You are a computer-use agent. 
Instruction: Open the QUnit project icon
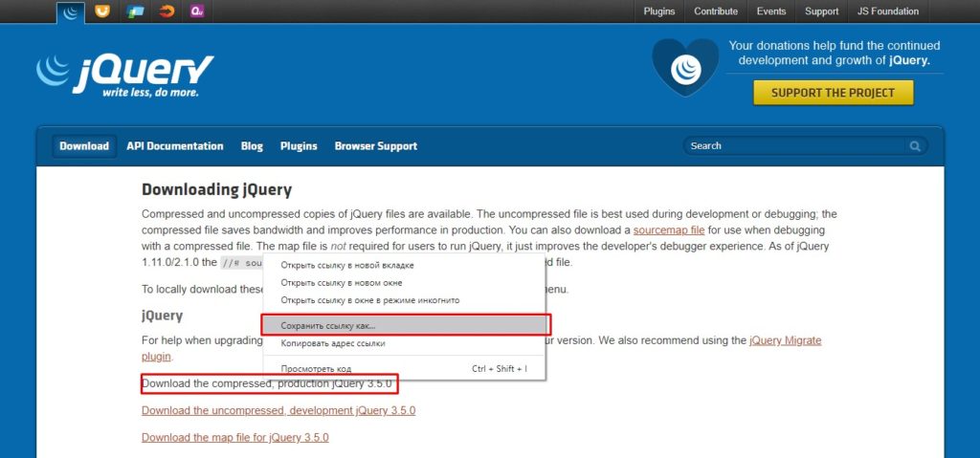click(x=197, y=11)
